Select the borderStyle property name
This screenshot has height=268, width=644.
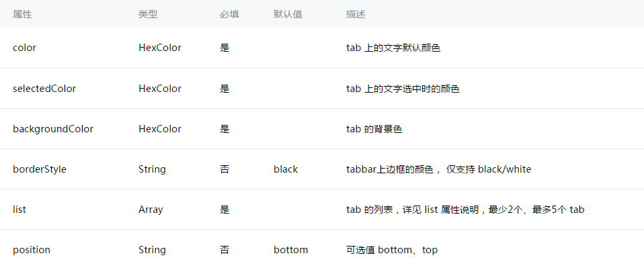[40, 169]
